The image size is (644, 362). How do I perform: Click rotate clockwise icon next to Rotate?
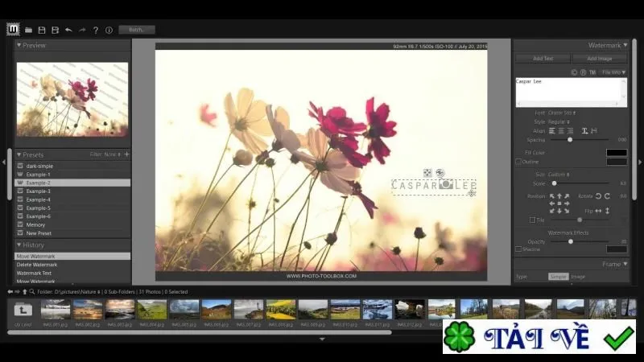click(x=607, y=196)
